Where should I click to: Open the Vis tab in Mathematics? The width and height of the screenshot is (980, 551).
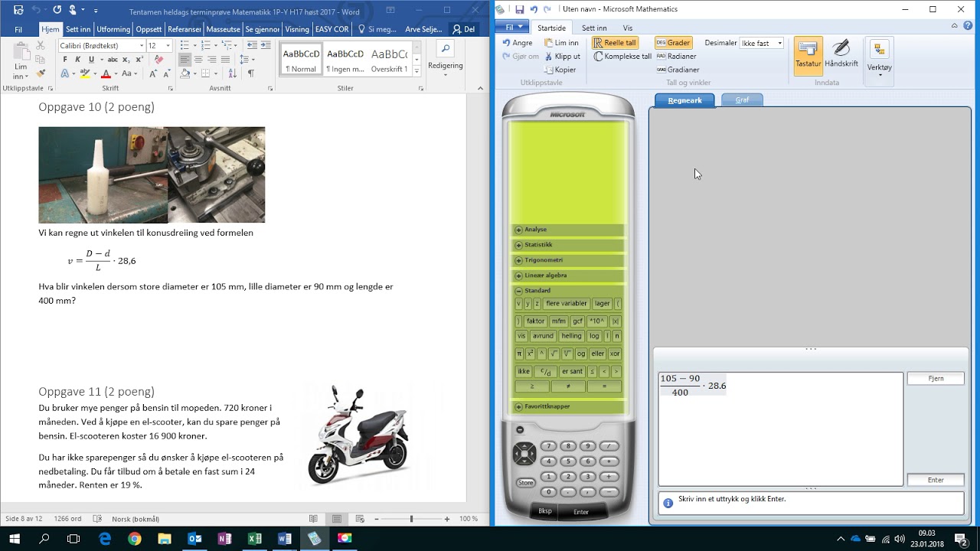[x=628, y=28]
